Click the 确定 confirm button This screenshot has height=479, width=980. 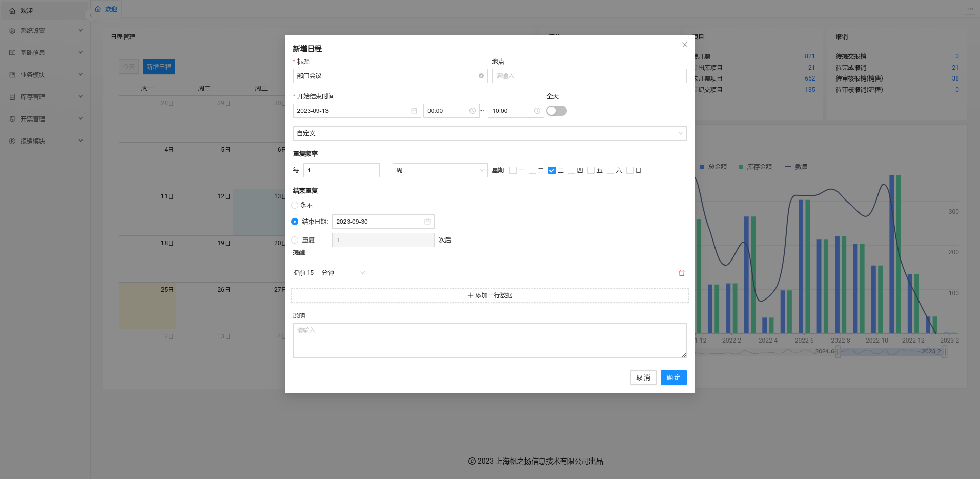673,377
